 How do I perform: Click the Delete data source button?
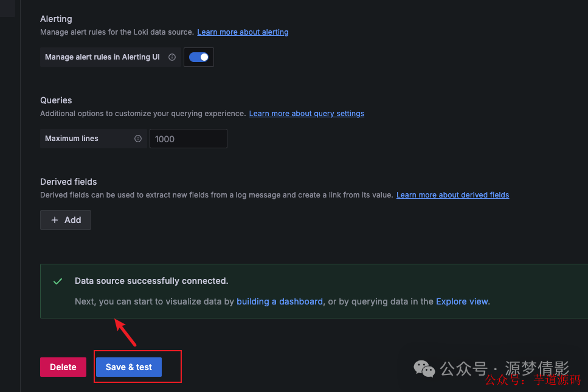click(x=63, y=367)
